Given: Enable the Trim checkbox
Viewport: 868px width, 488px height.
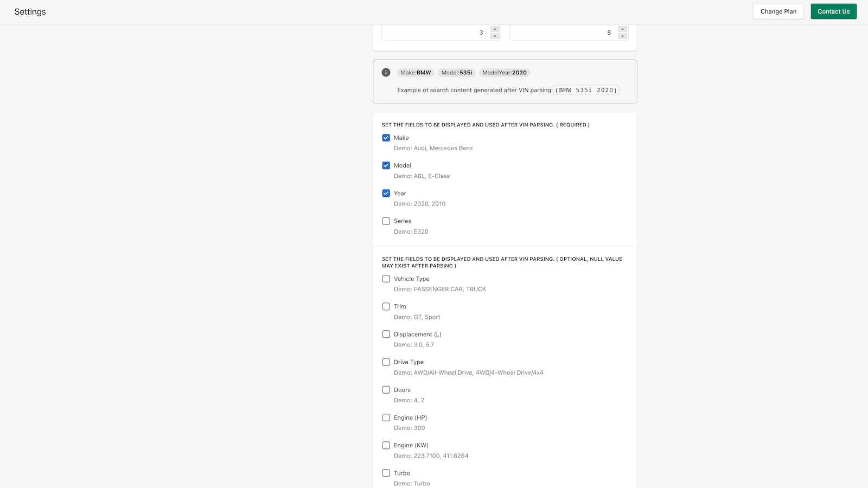Looking at the screenshot, I should click(x=386, y=306).
